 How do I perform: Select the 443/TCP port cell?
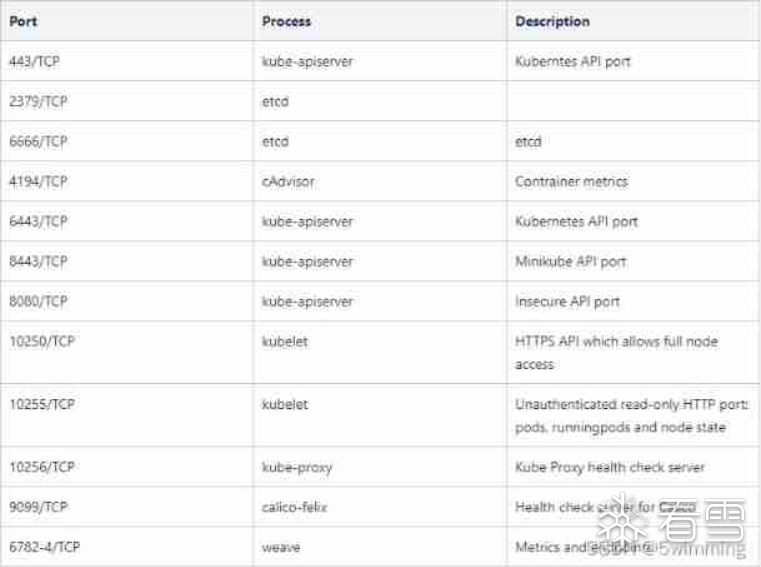tap(38, 61)
